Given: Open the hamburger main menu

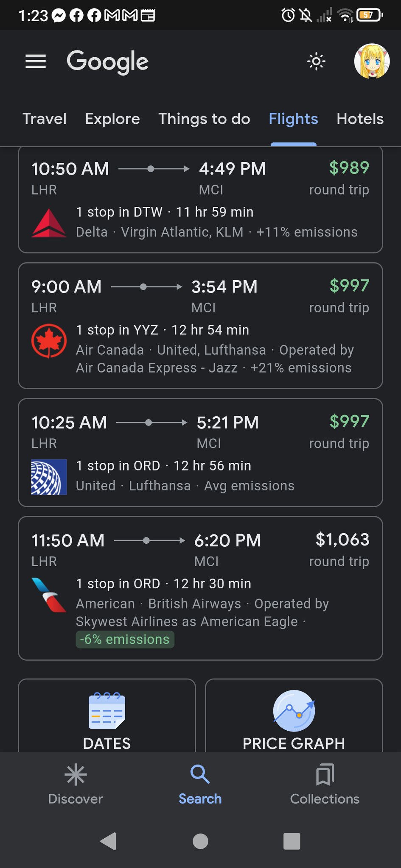Looking at the screenshot, I should (36, 62).
